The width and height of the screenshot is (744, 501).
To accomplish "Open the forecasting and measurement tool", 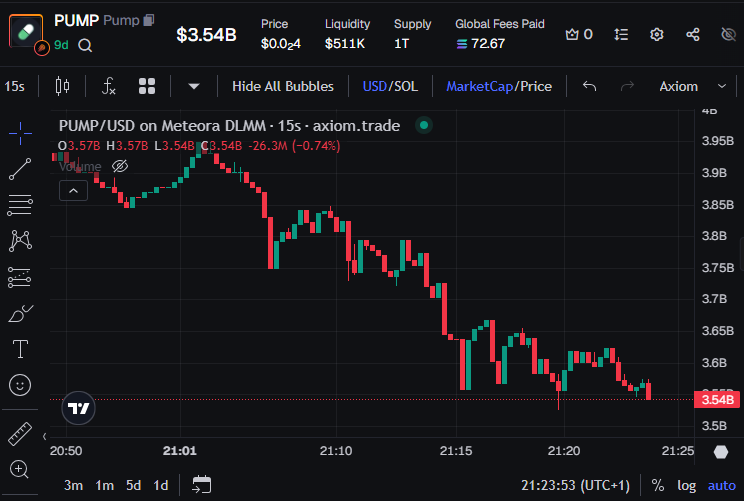I will tap(20, 277).
